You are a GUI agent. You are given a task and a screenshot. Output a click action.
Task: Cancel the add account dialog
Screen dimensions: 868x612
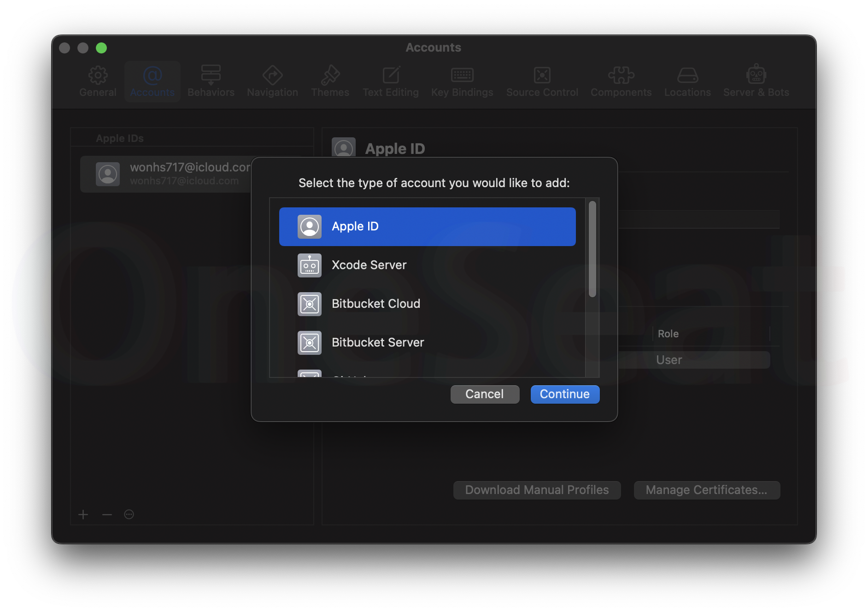point(485,394)
